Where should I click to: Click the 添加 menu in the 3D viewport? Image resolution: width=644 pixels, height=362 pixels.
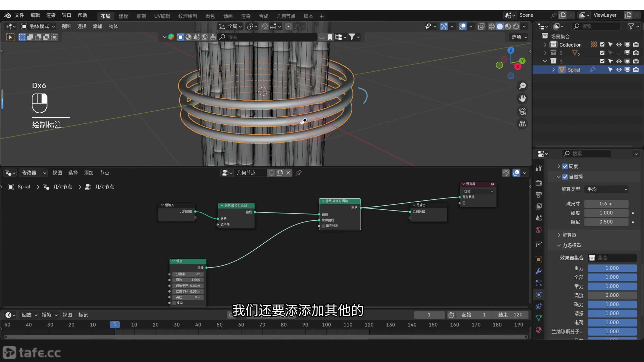coord(97,26)
